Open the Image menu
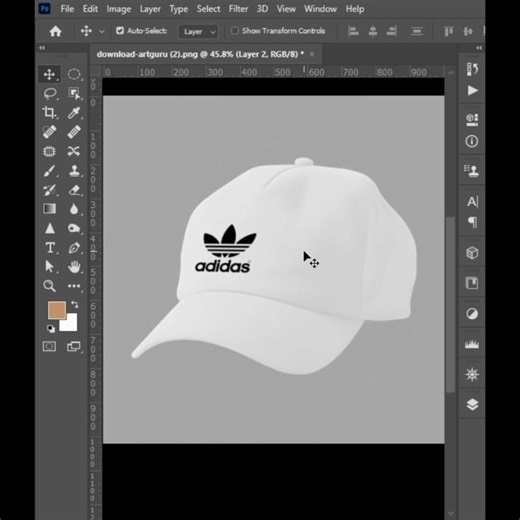Image resolution: width=520 pixels, height=520 pixels. 119,9
